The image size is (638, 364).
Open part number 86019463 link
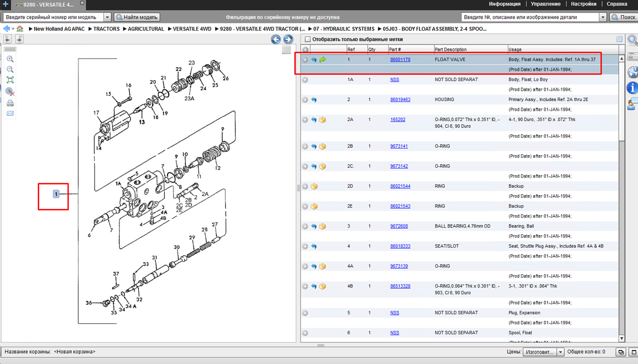(400, 100)
